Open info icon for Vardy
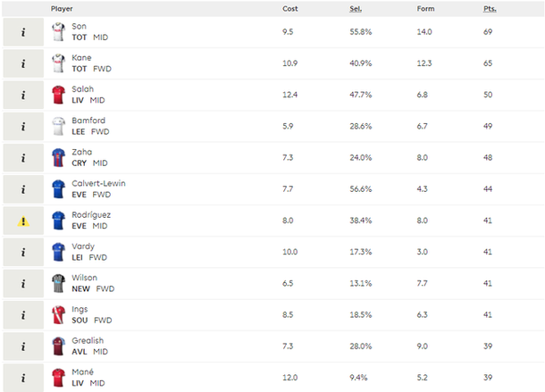 pos(23,253)
